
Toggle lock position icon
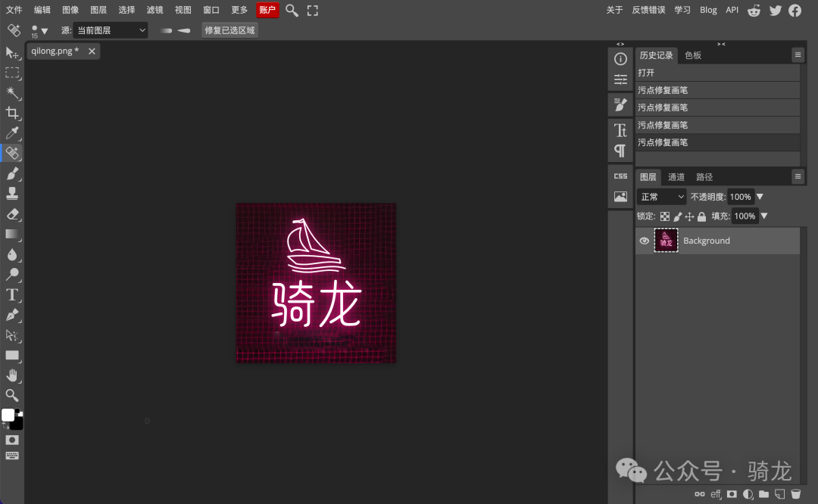coord(690,216)
